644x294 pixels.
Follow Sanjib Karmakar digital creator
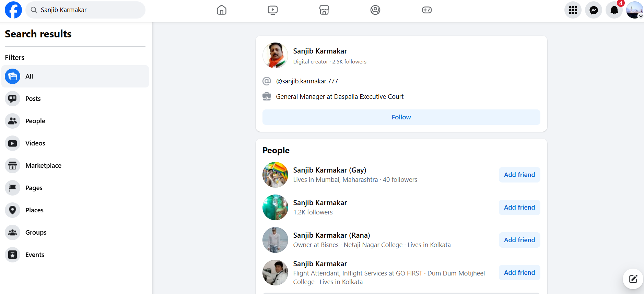coord(401,117)
